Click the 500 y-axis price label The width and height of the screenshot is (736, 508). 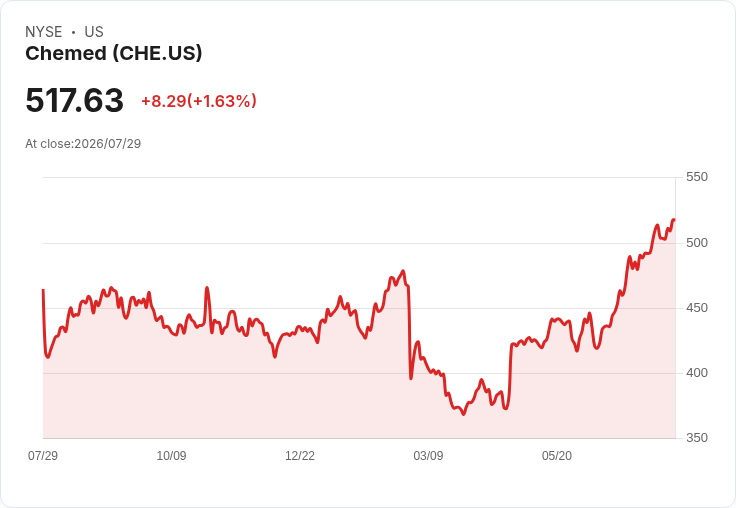coord(697,243)
